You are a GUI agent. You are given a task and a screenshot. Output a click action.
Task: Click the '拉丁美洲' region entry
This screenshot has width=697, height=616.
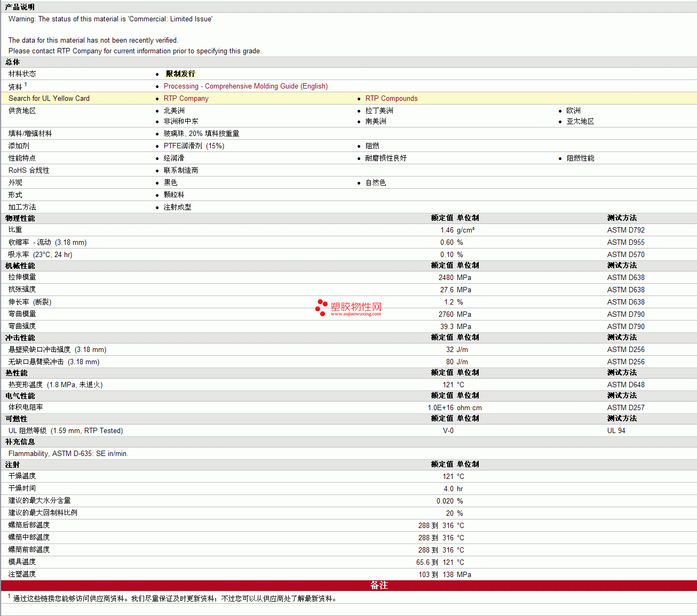coord(379,110)
